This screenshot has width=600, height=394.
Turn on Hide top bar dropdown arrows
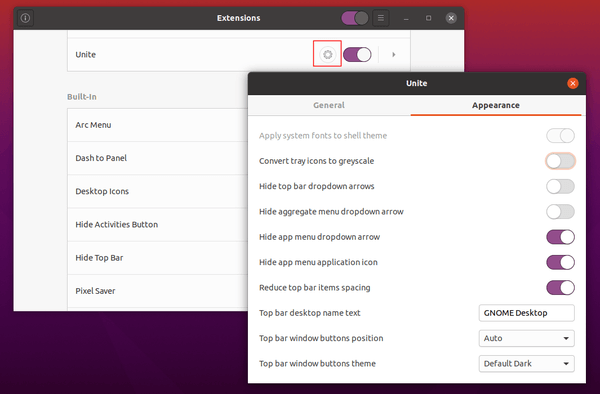pyautogui.click(x=560, y=186)
